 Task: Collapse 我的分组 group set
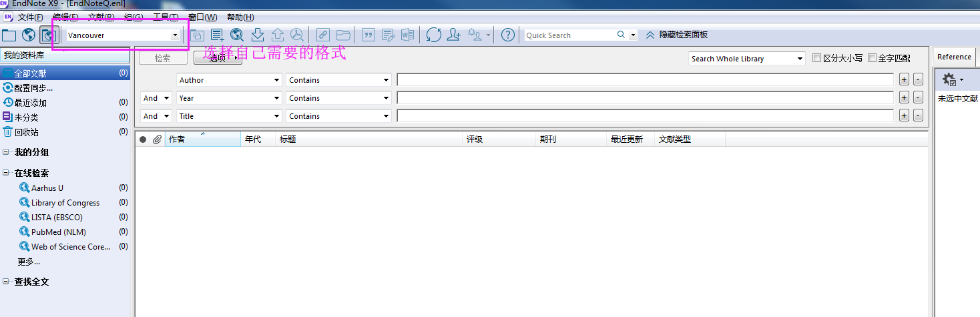pyautogui.click(x=6, y=152)
